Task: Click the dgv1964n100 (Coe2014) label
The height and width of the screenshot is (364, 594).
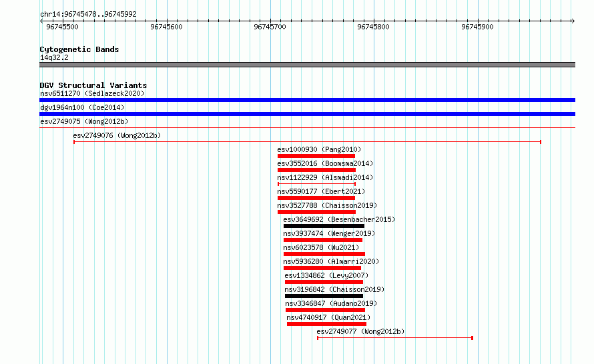Action: 82,107
